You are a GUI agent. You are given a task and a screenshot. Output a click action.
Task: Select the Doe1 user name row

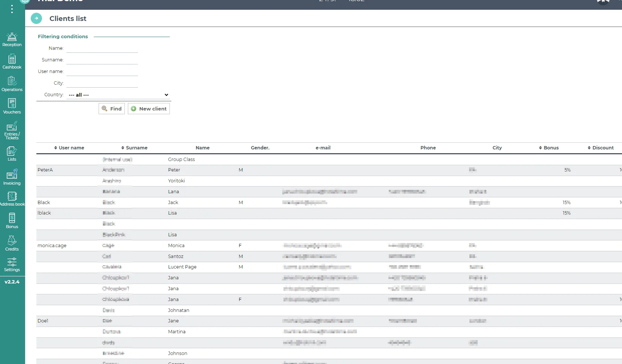[x=329, y=321]
